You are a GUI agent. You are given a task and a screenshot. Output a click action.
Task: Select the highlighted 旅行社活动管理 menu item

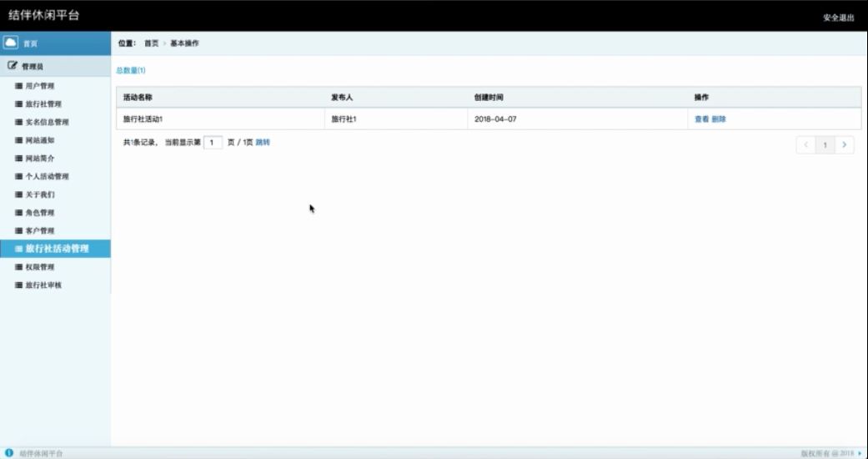click(55, 249)
